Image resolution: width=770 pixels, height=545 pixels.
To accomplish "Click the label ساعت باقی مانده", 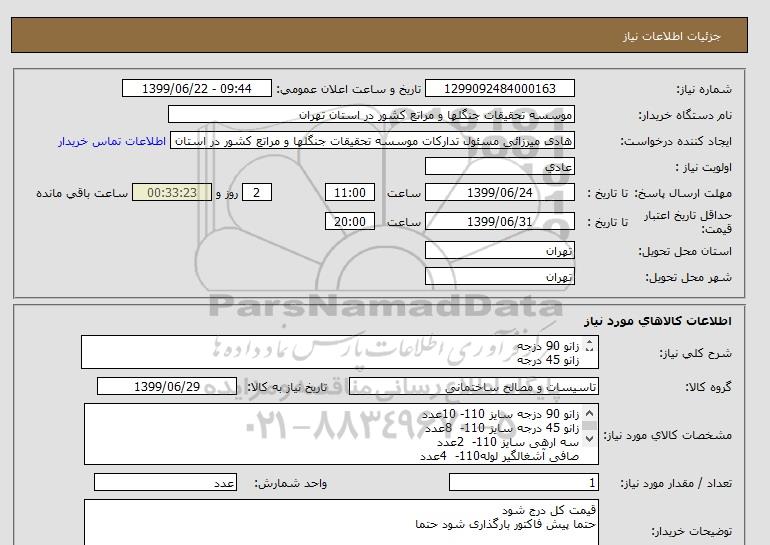I will click(x=82, y=193).
